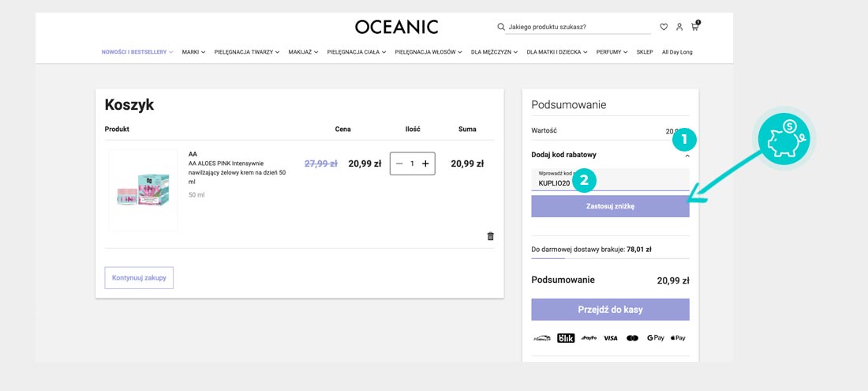
Task: Click the Przejdź do kasy button
Action: point(610,310)
